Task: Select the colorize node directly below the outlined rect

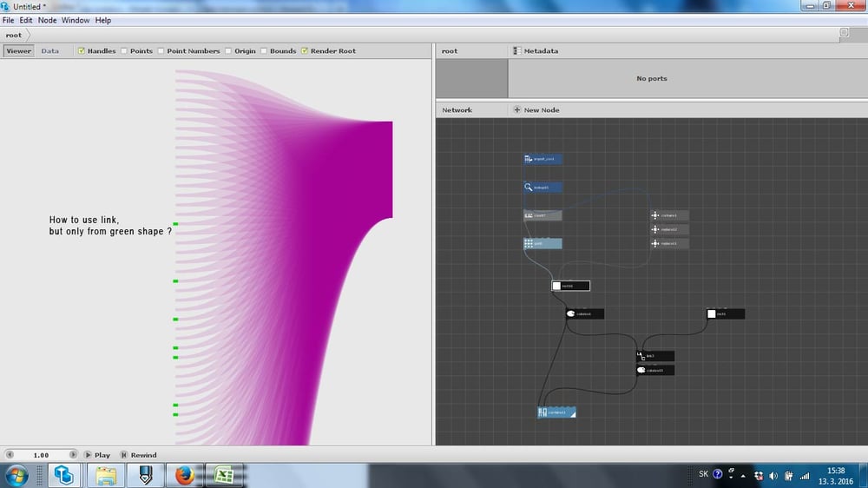Action: coord(584,314)
